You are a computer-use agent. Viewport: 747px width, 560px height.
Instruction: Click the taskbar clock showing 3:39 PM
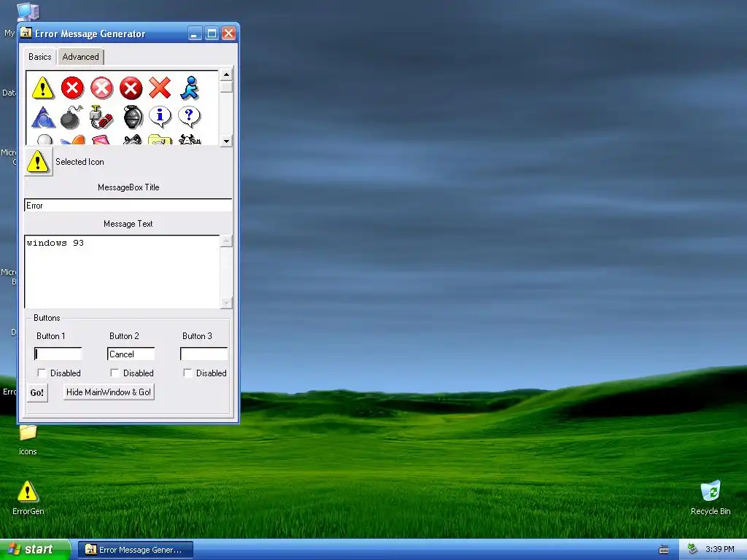tap(719, 549)
